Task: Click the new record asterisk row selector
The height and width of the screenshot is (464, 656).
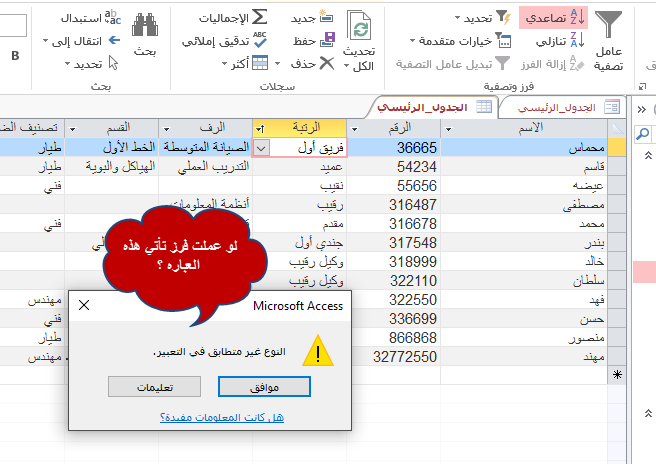Action: [x=617, y=375]
